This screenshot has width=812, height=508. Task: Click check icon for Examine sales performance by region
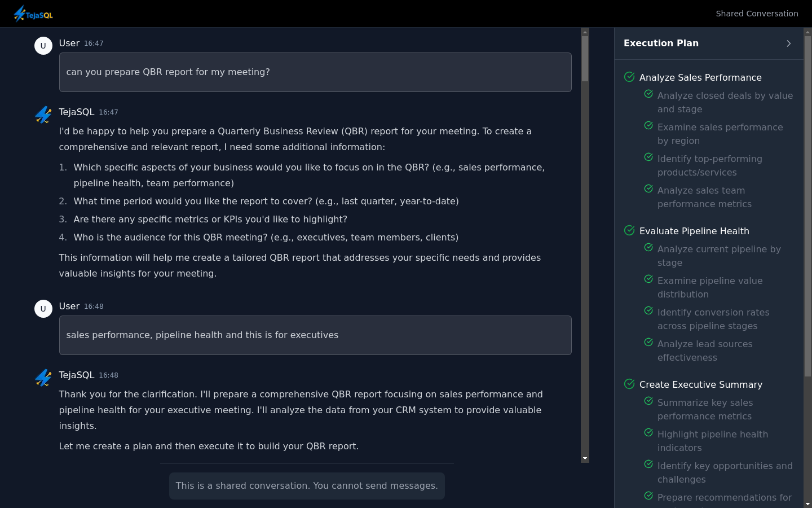pyautogui.click(x=648, y=125)
